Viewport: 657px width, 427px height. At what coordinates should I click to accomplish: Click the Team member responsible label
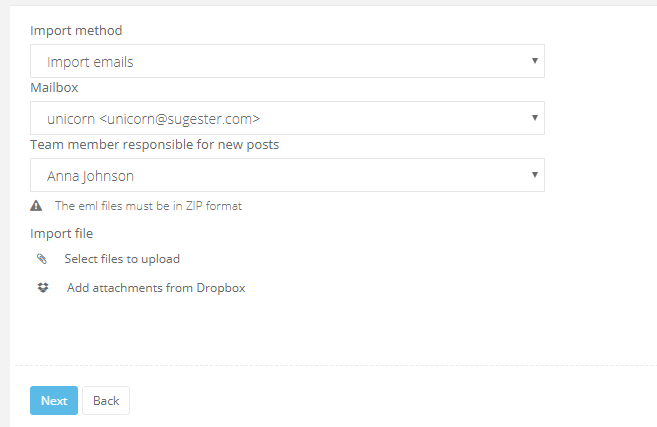pyautogui.click(x=154, y=144)
